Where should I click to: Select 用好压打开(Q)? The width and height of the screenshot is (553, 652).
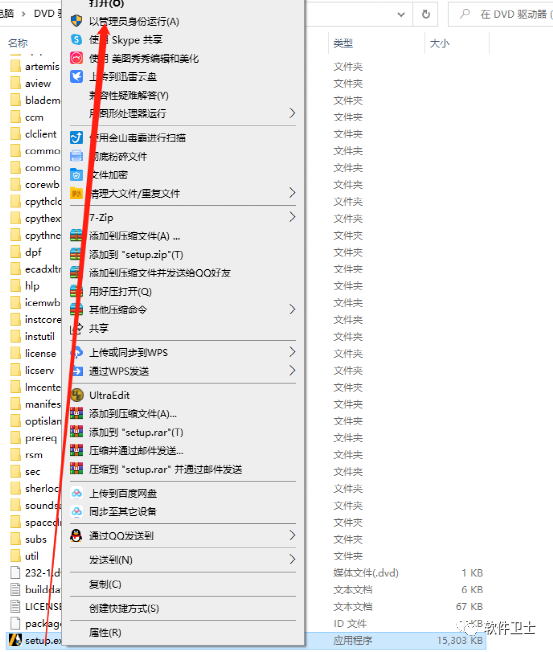click(120, 291)
